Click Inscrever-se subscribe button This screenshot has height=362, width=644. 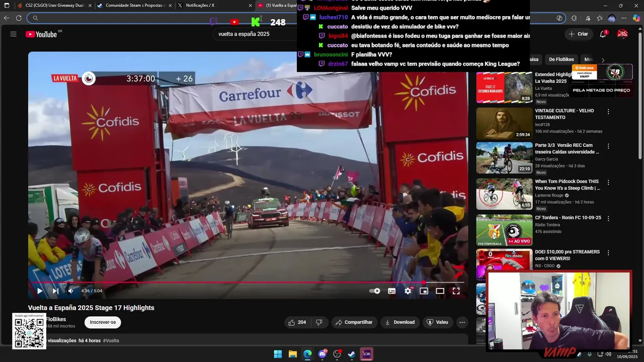point(103,322)
